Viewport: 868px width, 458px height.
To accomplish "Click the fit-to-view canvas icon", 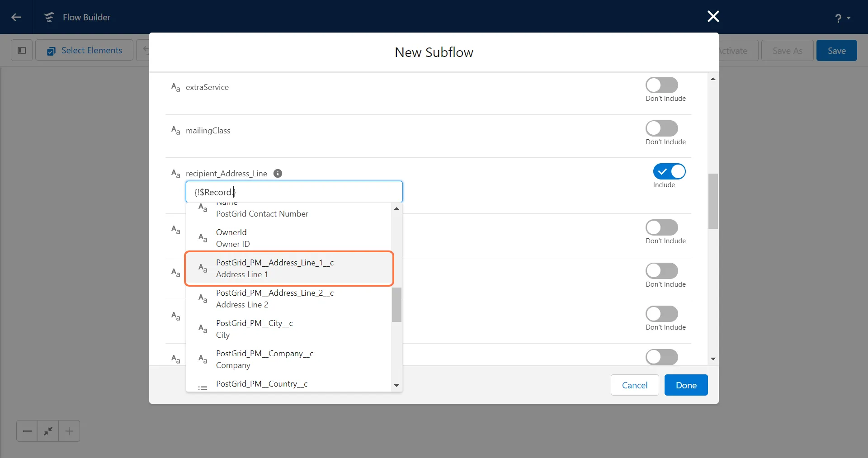I will (x=48, y=431).
